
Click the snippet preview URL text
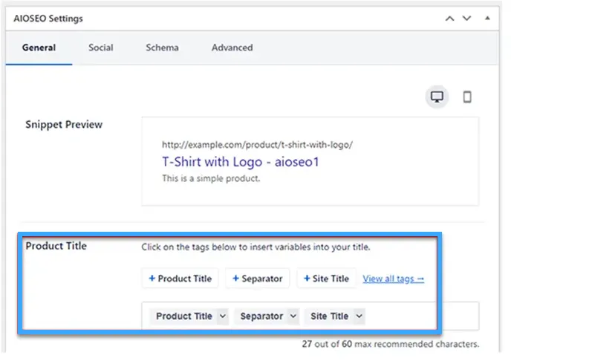click(257, 145)
